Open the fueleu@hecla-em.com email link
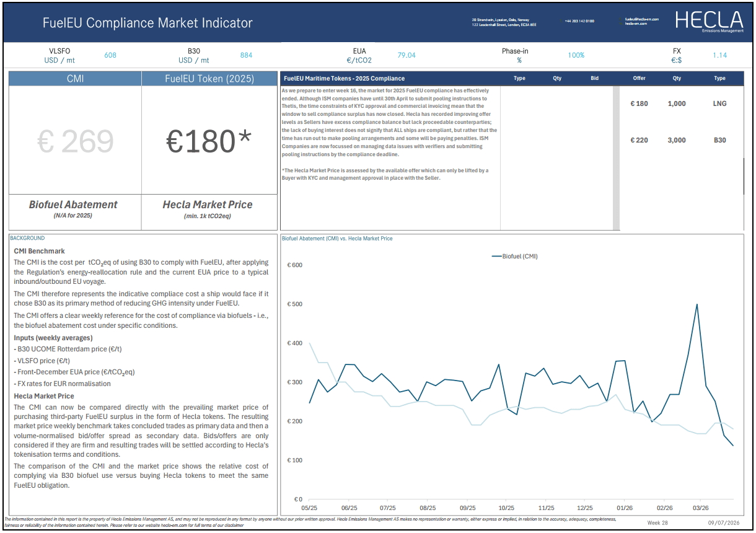 pos(641,19)
